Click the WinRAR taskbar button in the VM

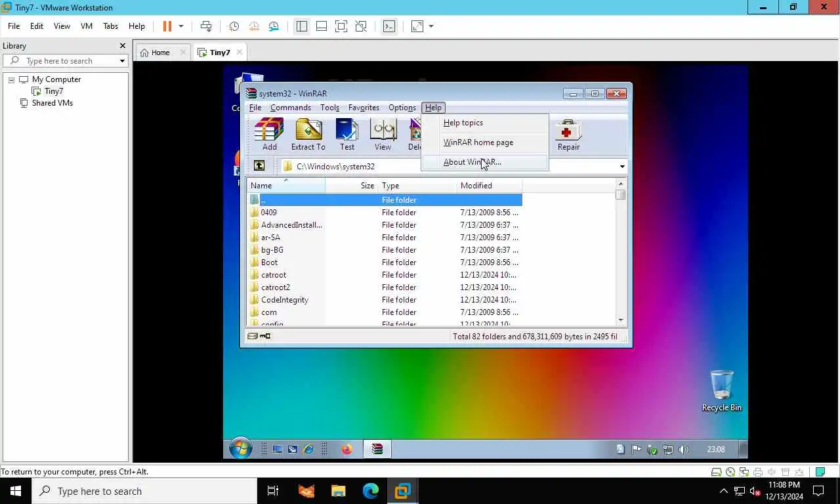pyautogui.click(x=377, y=449)
